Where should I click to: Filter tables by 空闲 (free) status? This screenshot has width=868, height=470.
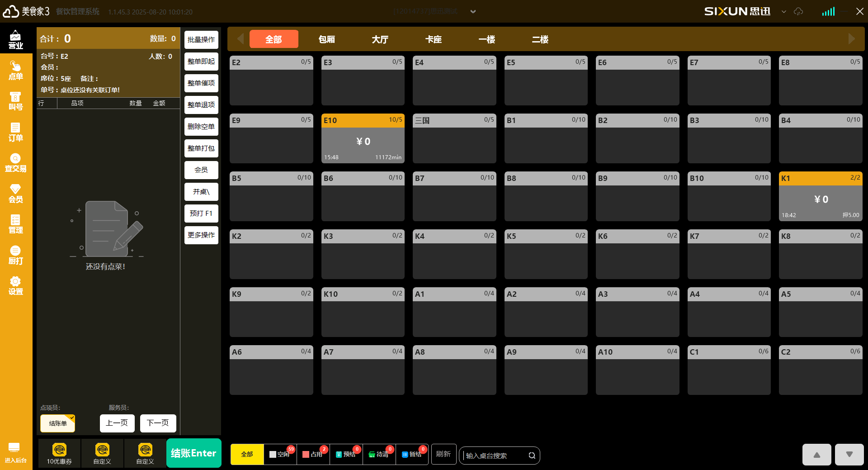click(x=280, y=454)
